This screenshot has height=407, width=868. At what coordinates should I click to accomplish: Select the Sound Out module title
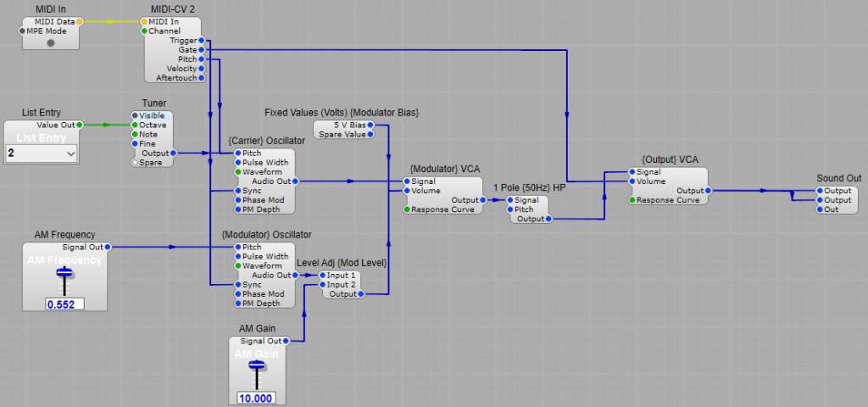point(838,178)
